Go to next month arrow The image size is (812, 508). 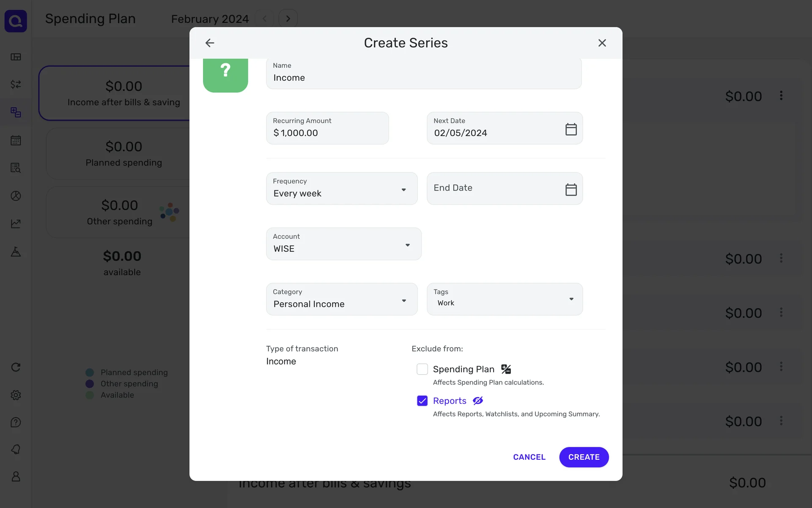pyautogui.click(x=288, y=19)
